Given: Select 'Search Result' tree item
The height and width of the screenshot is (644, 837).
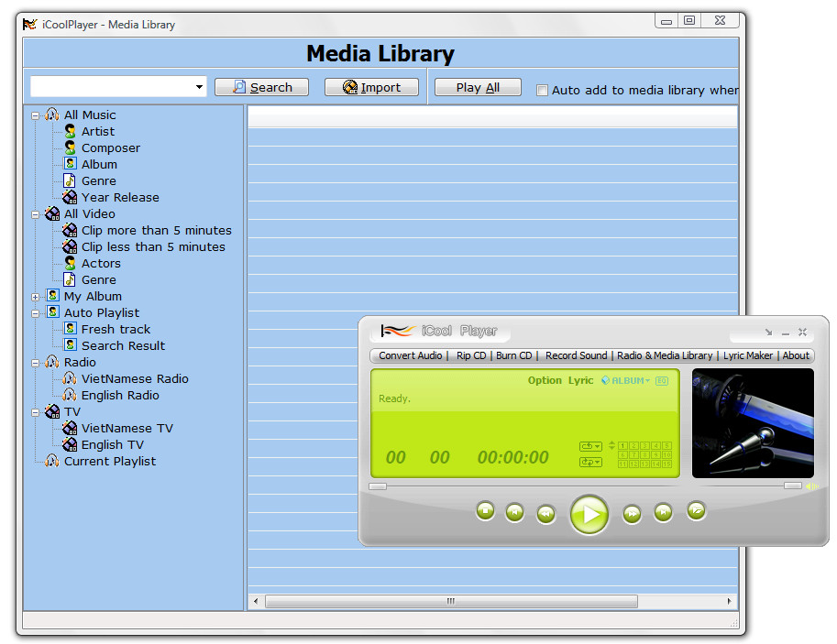Looking at the screenshot, I should [x=123, y=345].
